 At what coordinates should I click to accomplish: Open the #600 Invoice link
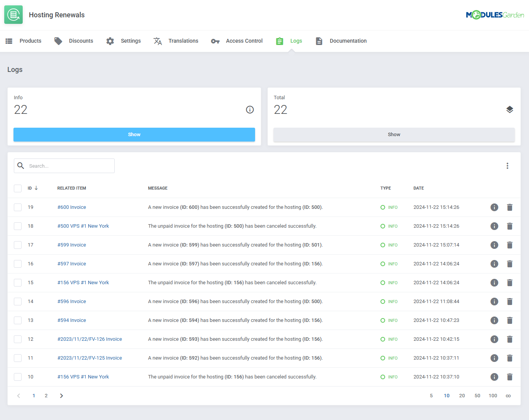click(72, 207)
